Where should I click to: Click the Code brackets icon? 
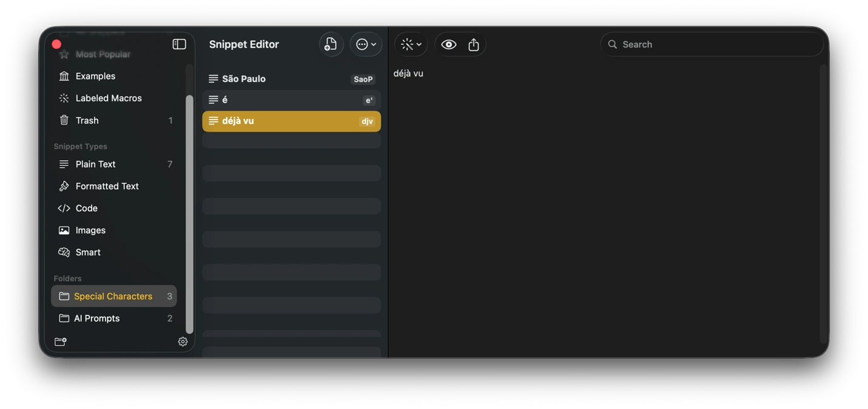pos(64,208)
